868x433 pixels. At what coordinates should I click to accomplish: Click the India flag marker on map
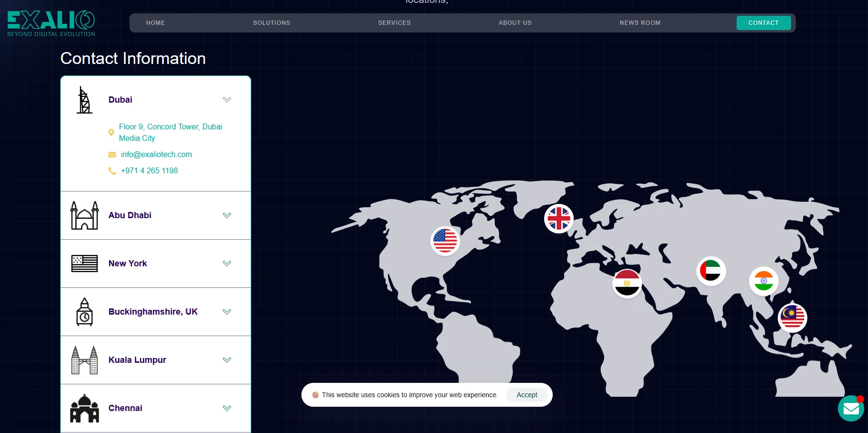(763, 281)
